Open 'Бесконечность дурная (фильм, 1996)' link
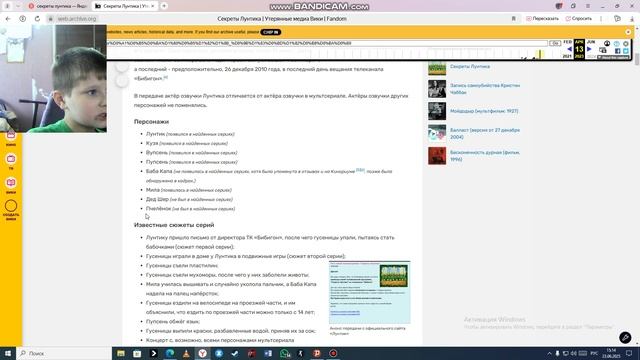The image size is (640, 360). click(x=485, y=156)
